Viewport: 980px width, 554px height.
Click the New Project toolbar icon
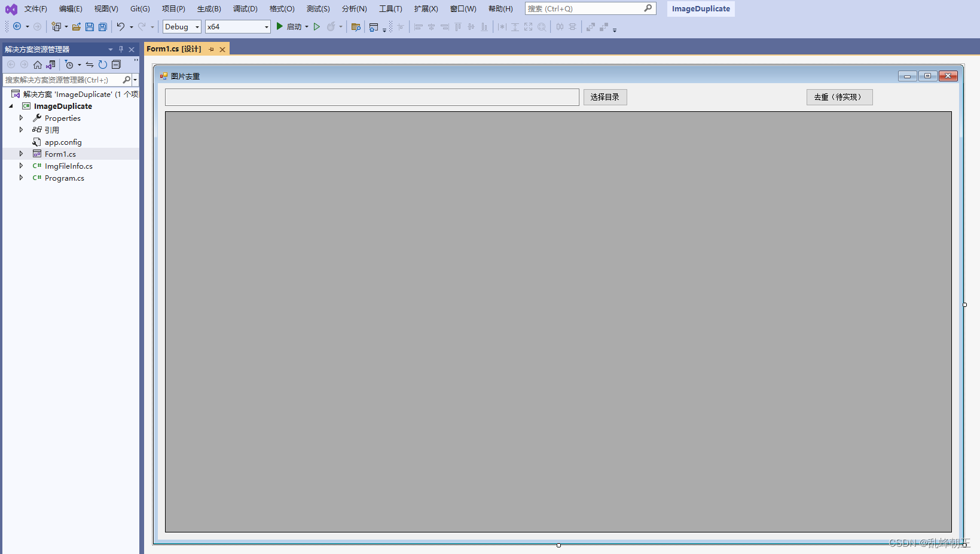pos(56,26)
